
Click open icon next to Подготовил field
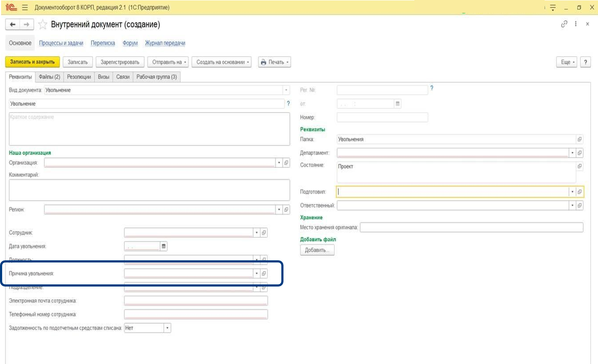coord(579,192)
